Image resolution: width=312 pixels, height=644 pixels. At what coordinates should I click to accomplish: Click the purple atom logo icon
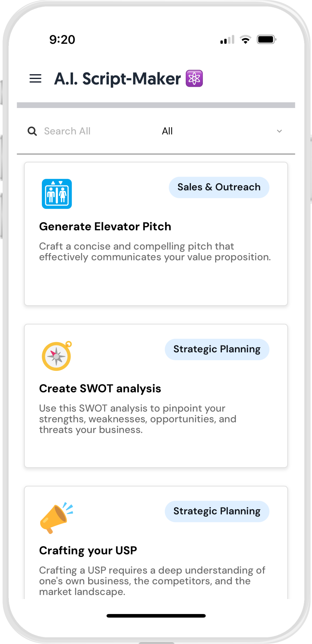tap(194, 79)
